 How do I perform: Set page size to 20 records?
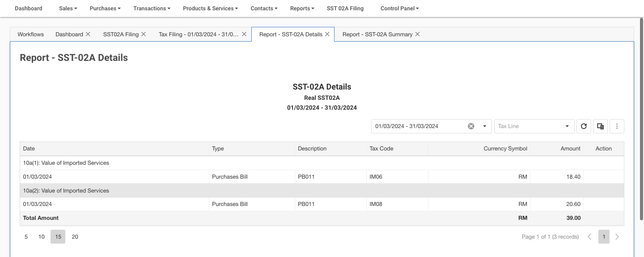[75, 237]
